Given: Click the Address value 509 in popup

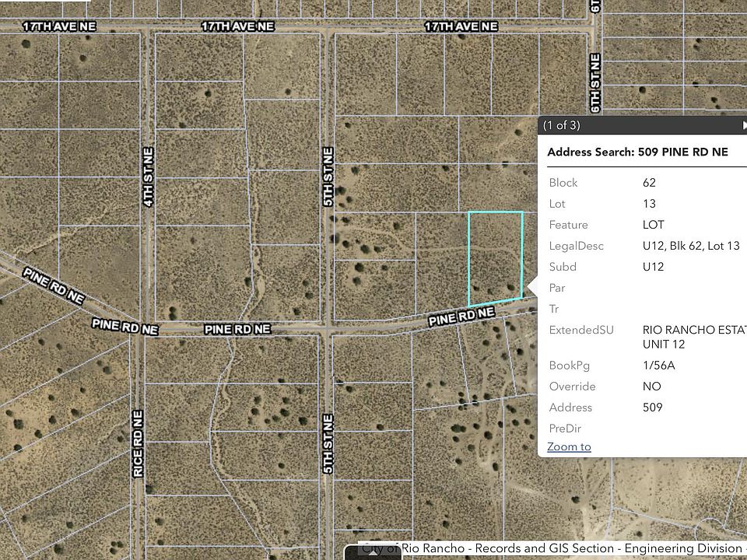Looking at the screenshot, I should [x=652, y=407].
